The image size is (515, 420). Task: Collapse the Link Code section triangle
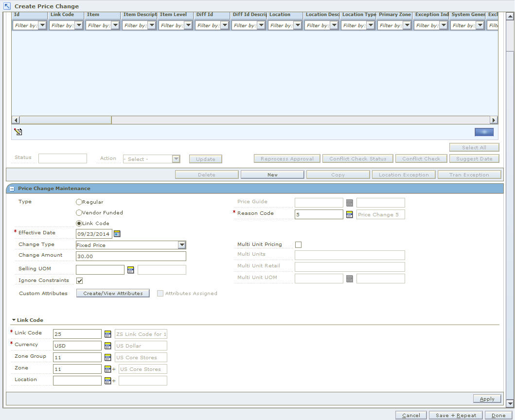tap(14, 320)
